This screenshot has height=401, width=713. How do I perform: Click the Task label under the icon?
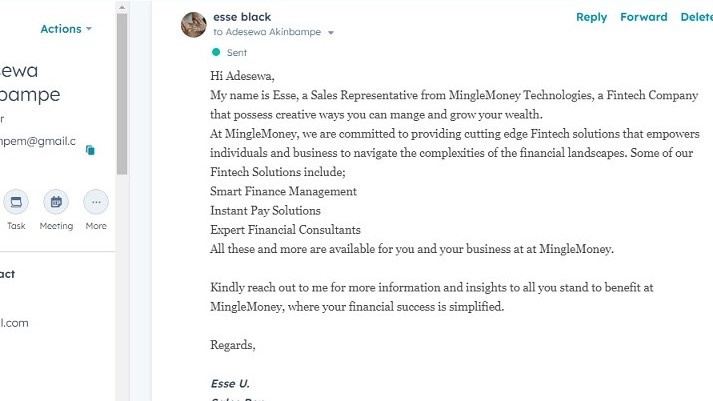[x=16, y=226]
